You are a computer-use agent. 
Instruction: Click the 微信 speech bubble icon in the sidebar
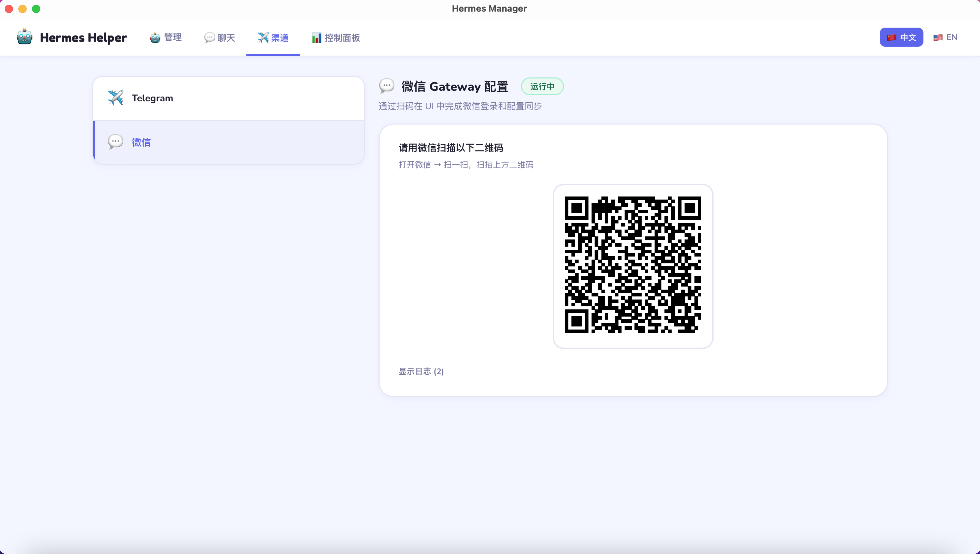pyautogui.click(x=116, y=142)
